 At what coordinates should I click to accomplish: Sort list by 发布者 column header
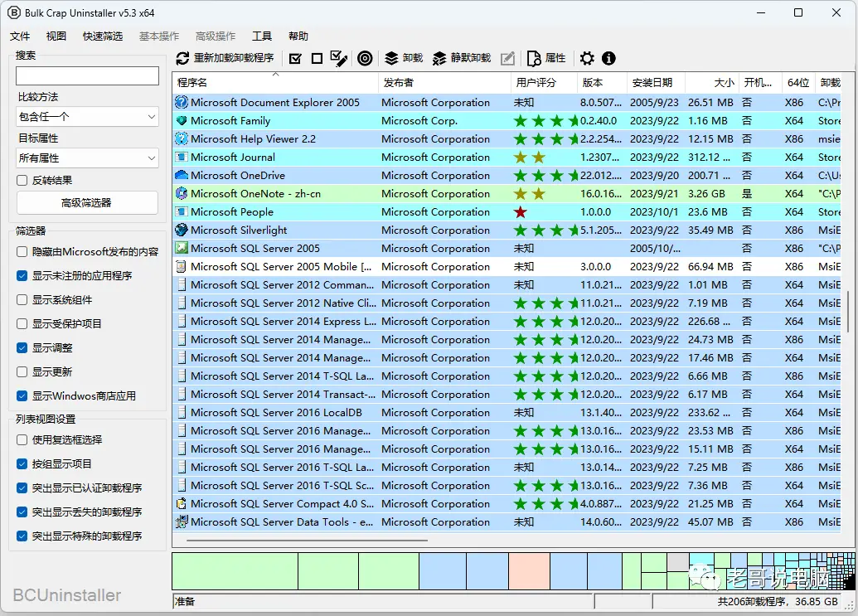click(444, 83)
